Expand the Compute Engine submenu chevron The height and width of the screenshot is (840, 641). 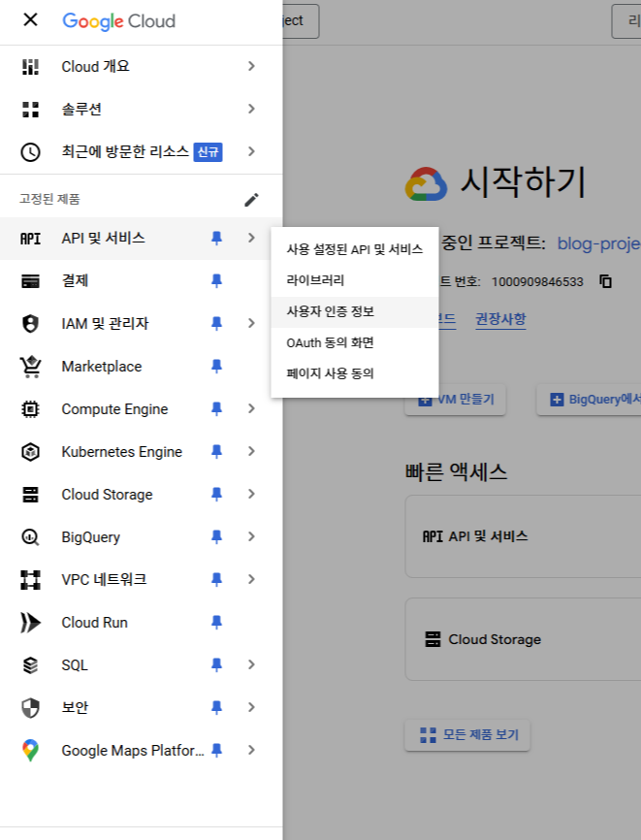click(251, 408)
